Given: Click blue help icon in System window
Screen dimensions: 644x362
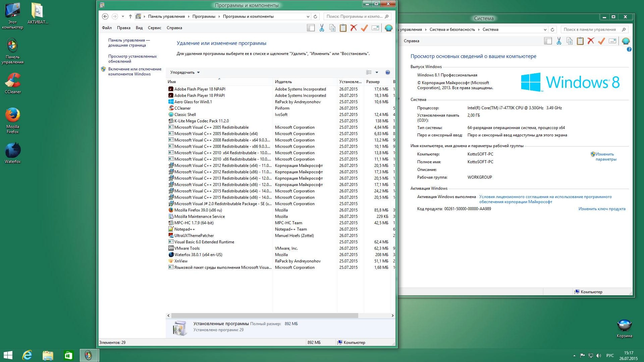Looking at the screenshot, I should click(x=629, y=49).
